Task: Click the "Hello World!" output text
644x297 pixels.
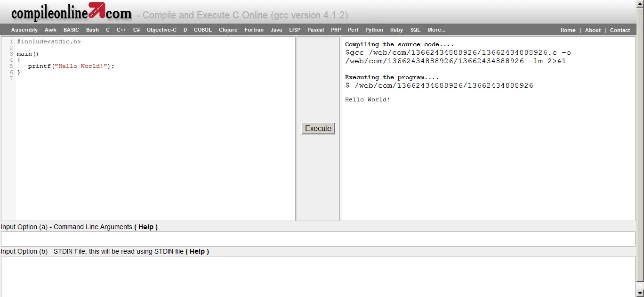Action: (368, 99)
